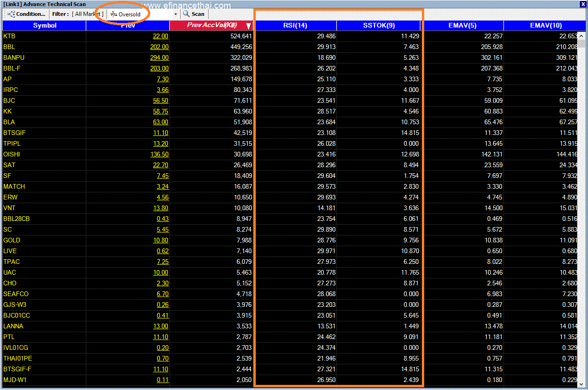
Task: Click SSTOK value 2.439 for MJD-W1
Action: (411, 380)
